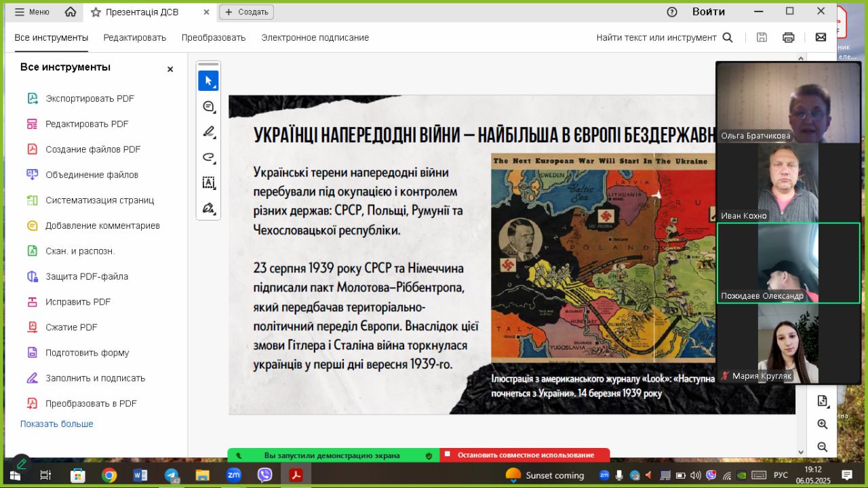The width and height of the screenshot is (868, 488).
Task: Click the scrollbar down arrow
Action: [x=801, y=452]
